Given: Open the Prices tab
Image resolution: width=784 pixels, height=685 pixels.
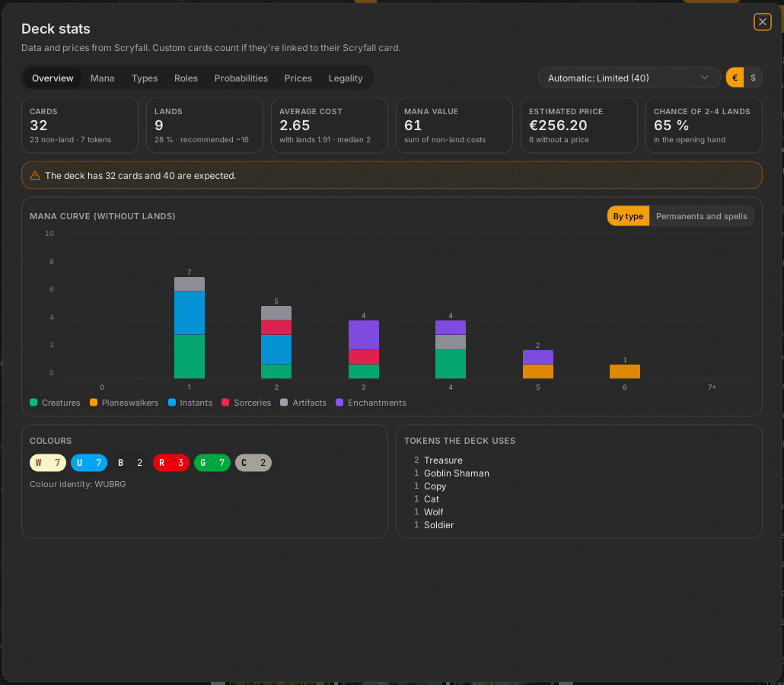Looking at the screenshot, I should point(298,78).
